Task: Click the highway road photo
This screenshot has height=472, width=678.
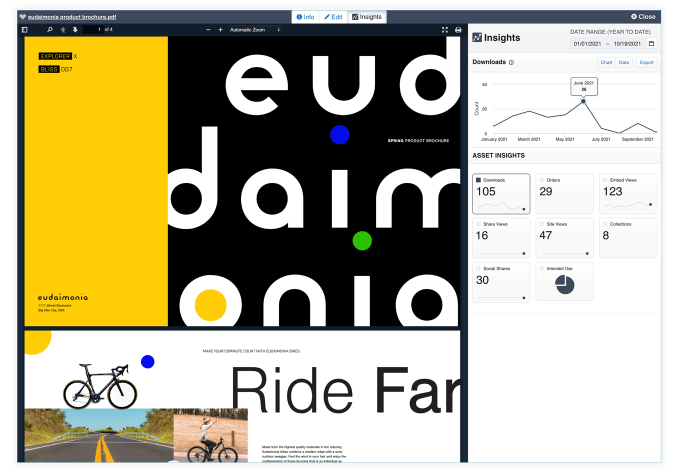Action: [99, 435]
